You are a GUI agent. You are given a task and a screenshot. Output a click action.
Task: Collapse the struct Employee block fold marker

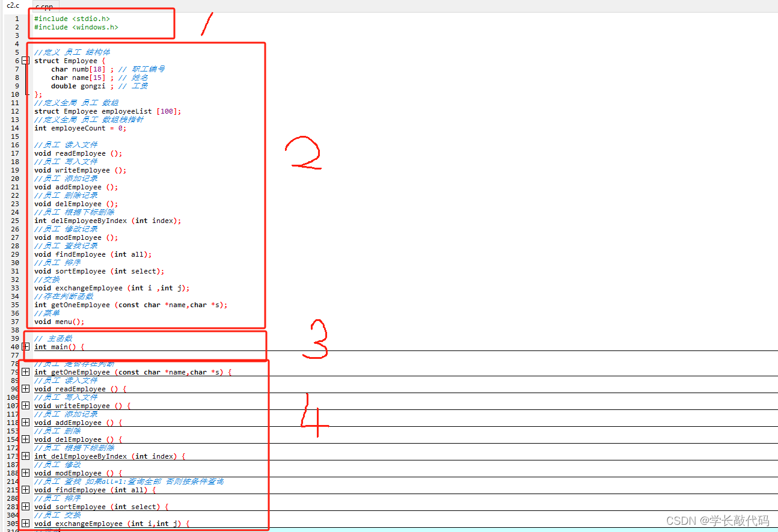pos(25,61)
